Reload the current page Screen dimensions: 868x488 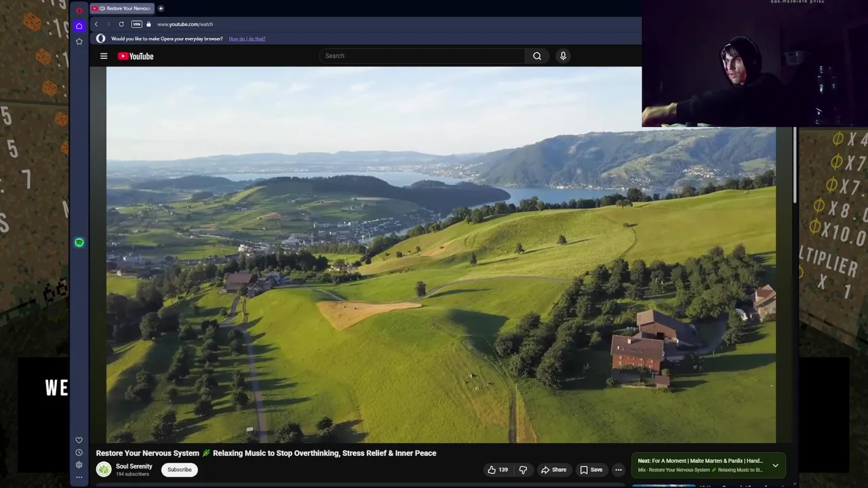point(121,24)
